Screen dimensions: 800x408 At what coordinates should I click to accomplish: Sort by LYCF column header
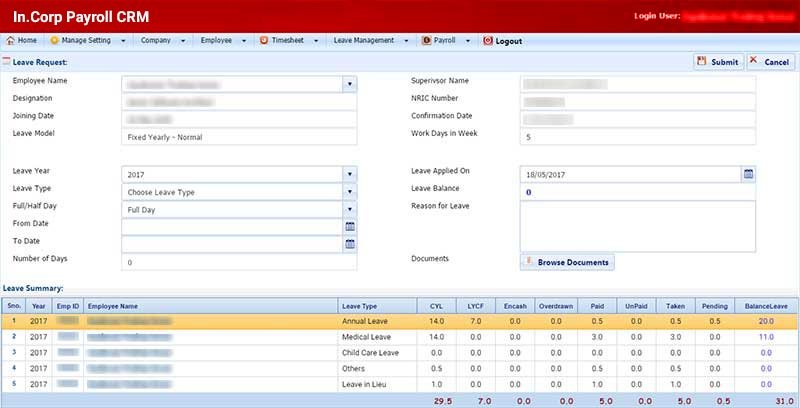(x=476, y=306)
